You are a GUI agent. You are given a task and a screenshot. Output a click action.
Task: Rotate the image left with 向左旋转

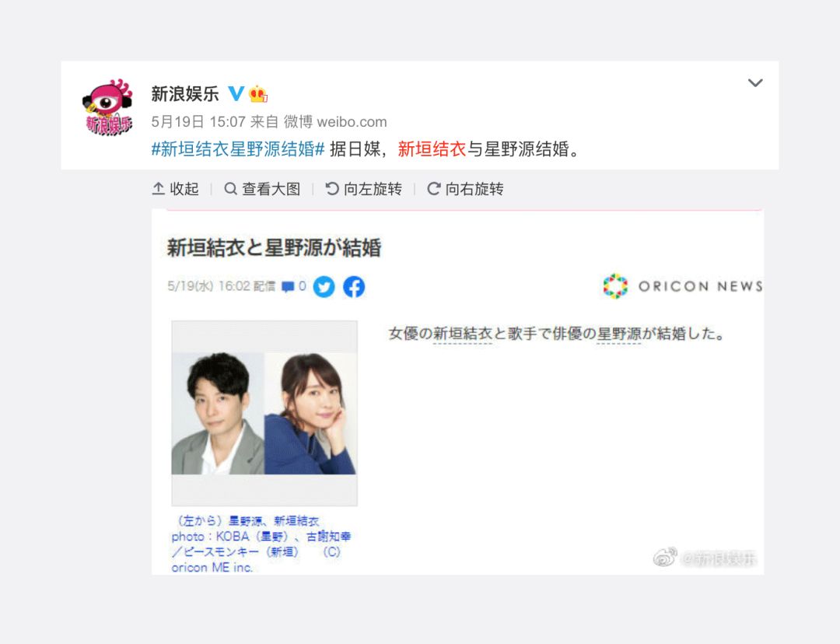pyautogui.click(x=364, y=189)
